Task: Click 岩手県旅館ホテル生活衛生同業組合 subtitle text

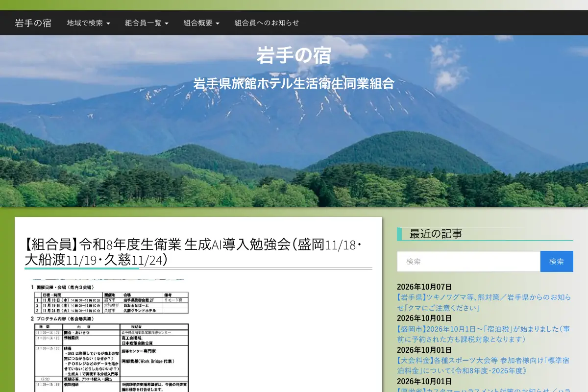Action: click(x=294, y=83)
